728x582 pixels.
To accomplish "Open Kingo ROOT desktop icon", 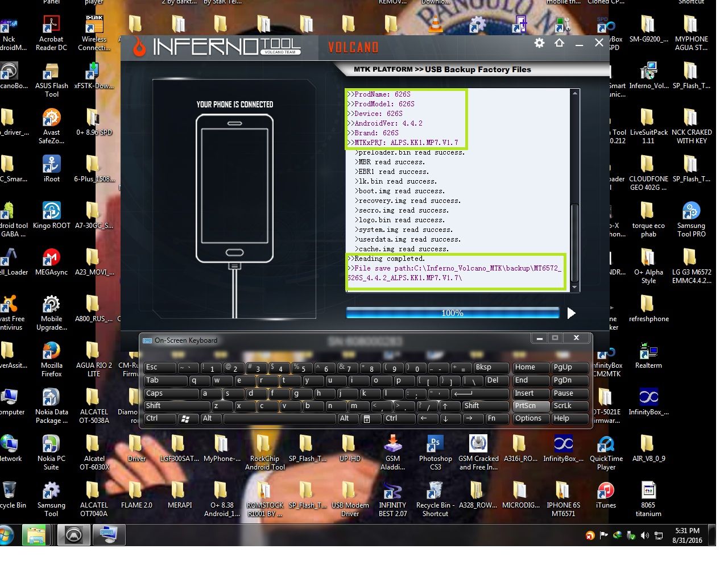I will point(51,211).
